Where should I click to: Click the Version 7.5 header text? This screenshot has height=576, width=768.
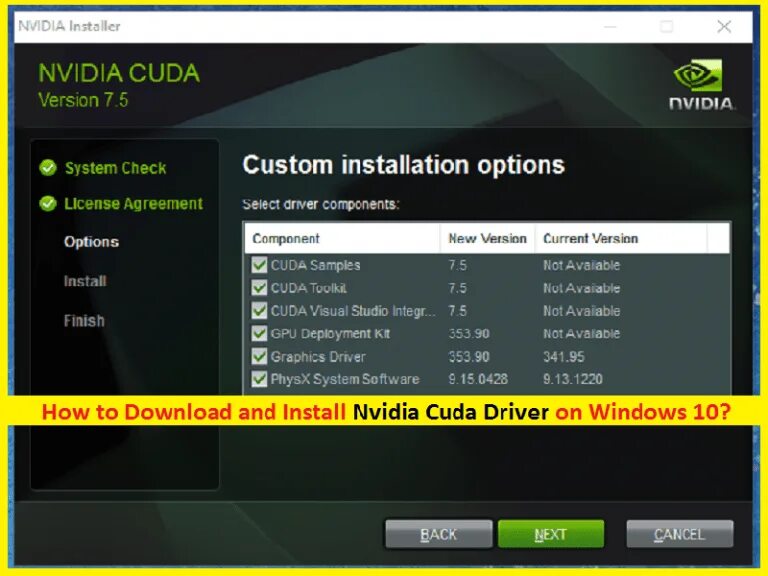83,100
